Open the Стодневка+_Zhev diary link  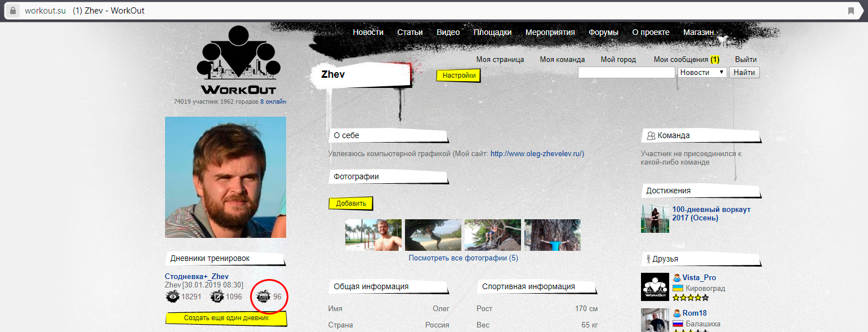pyautogui.click(x=197, y=276)
